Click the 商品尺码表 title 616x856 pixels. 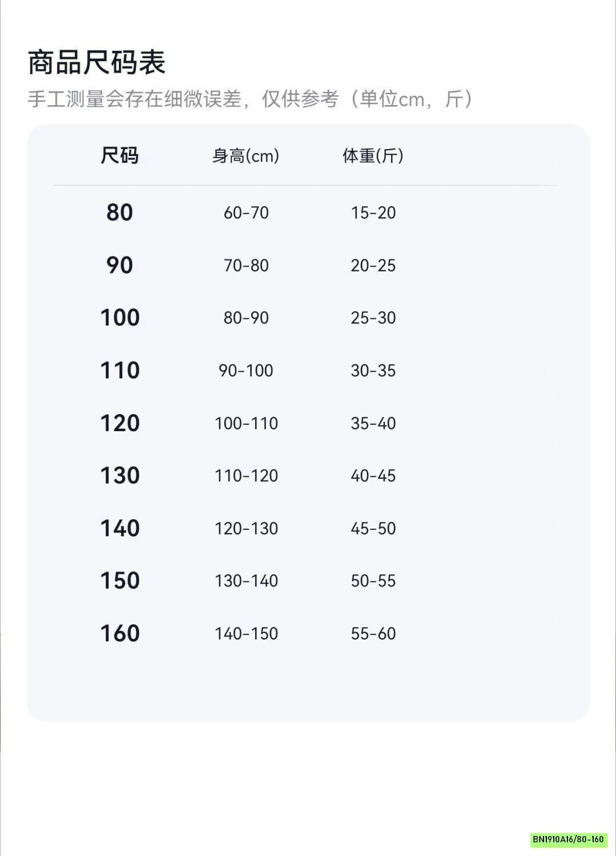(96, 62)
